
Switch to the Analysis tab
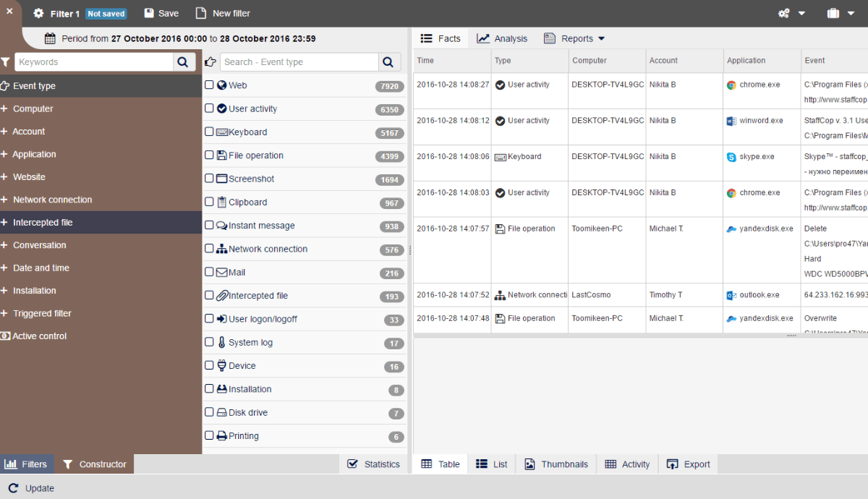(502, 38)
